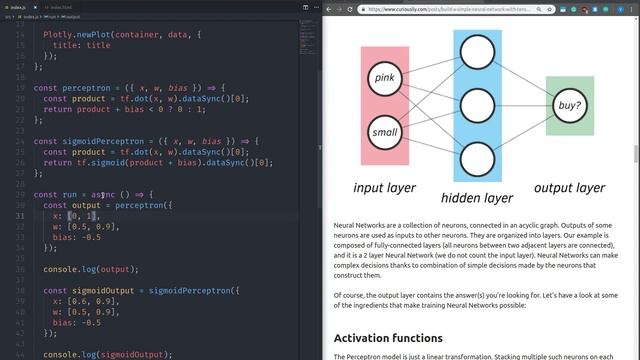Click the 'output layer' diagram label
The image size is (640, 360).
coord(569,188)
